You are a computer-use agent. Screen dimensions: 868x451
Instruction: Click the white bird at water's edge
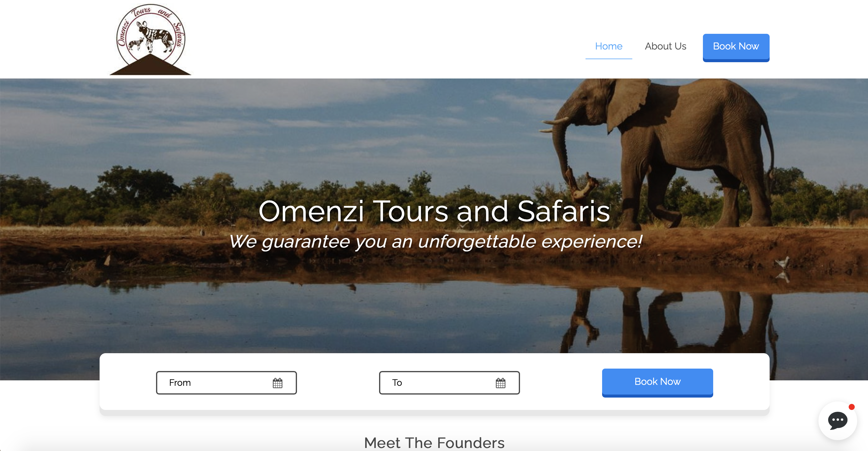click(x=782, y=262)
